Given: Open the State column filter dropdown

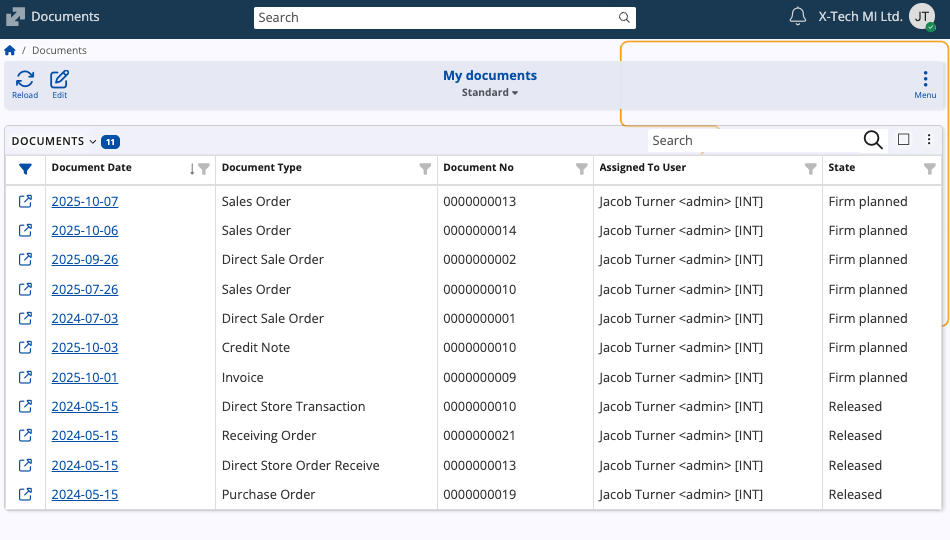Looking at the screenshot, I should tap(930, 169).
